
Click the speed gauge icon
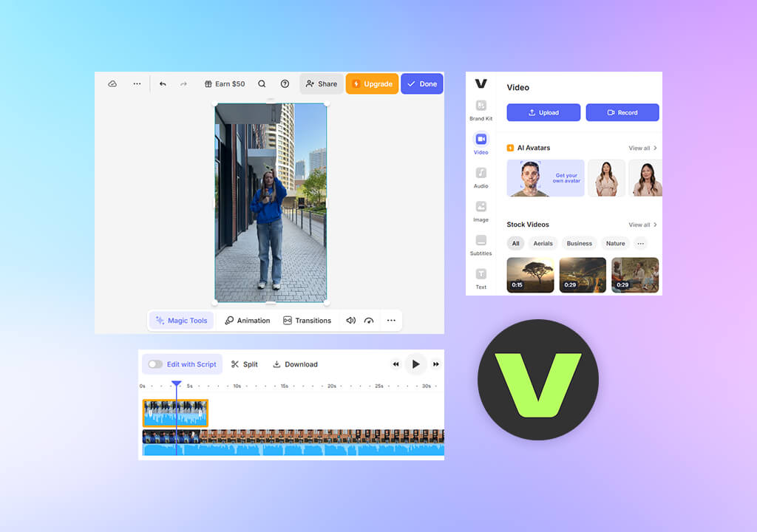click(369, 321)
